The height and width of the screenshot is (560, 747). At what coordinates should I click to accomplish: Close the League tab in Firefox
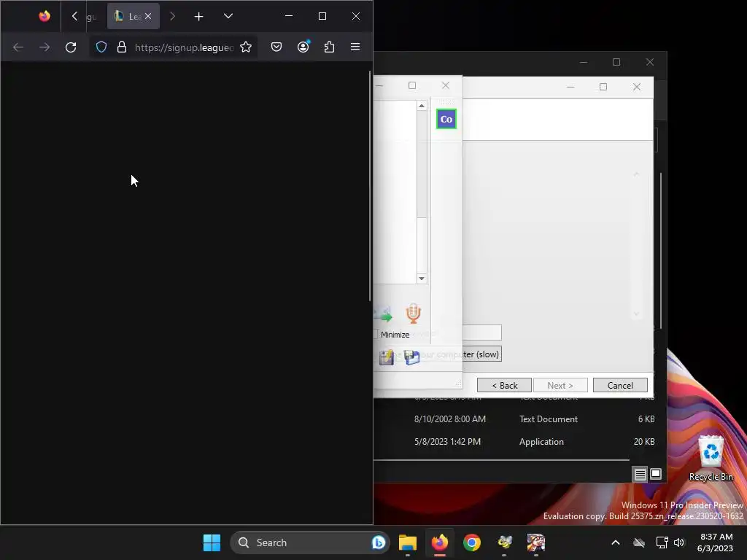click(x=148, y=16)
